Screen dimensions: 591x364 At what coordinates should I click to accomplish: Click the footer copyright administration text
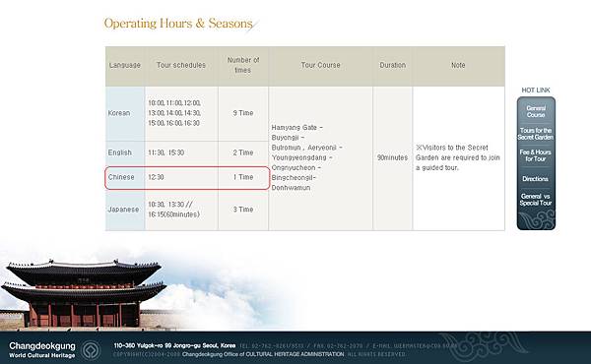pos(263,354)
